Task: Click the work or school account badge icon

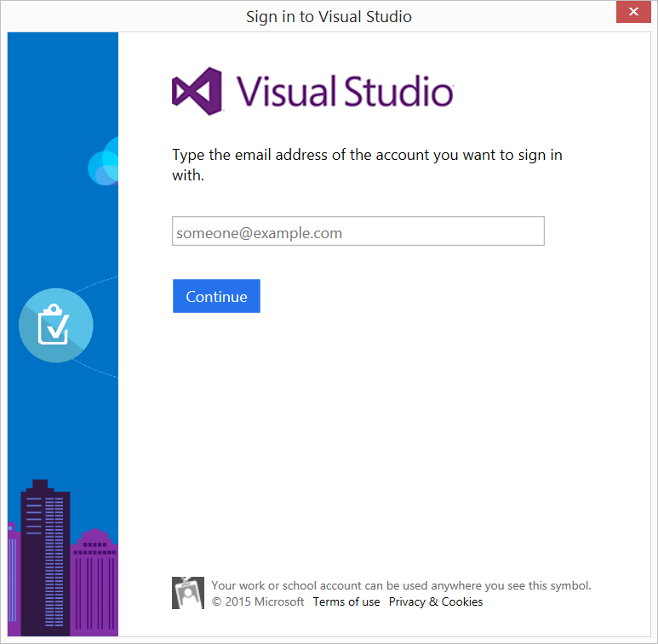Action: click(188, 593)
